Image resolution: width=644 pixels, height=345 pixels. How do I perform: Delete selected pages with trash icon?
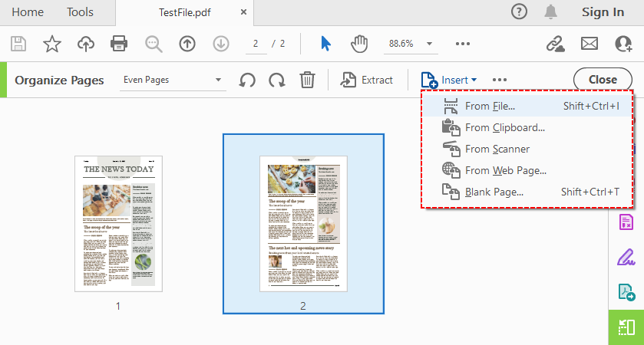click(x=307, y=80)
